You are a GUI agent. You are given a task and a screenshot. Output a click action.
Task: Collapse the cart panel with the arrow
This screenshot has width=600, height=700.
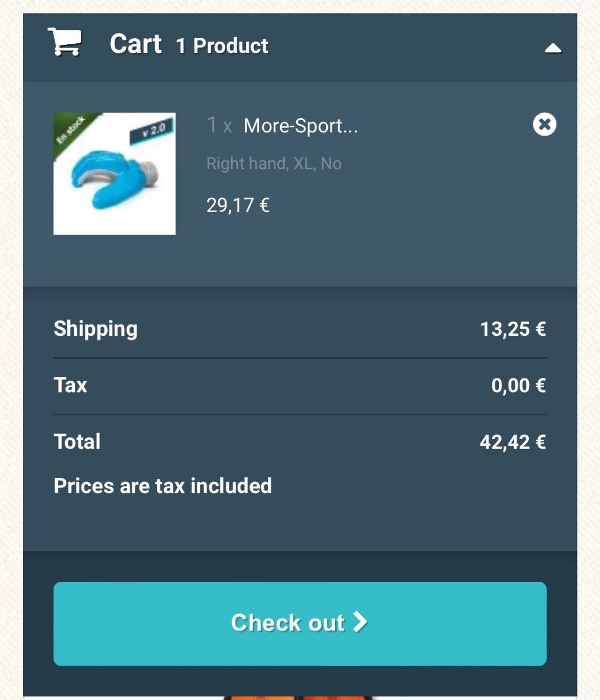(x=553, y=49)
